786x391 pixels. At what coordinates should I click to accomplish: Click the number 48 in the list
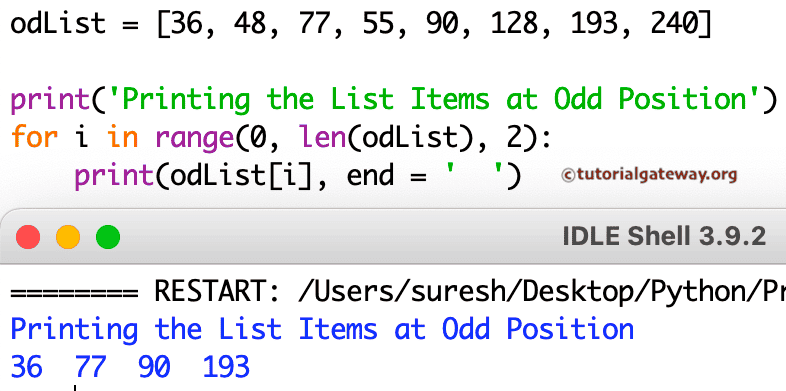250,24
